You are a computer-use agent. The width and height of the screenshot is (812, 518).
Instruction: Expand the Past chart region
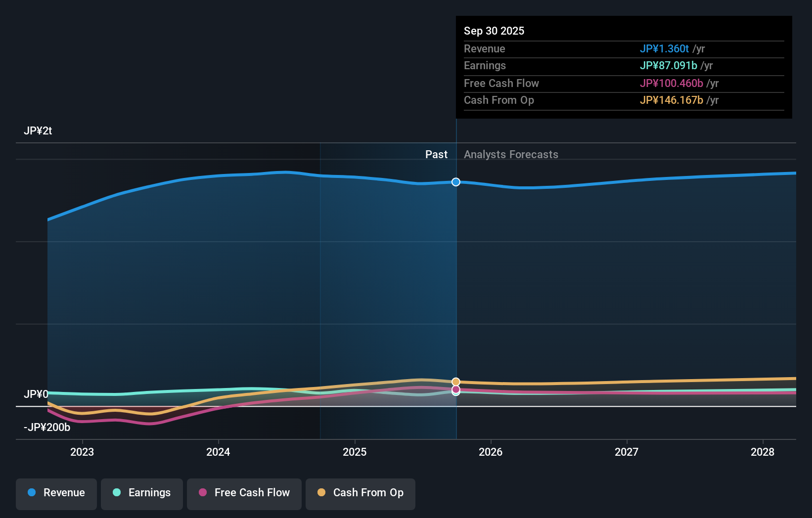[436, 154]
